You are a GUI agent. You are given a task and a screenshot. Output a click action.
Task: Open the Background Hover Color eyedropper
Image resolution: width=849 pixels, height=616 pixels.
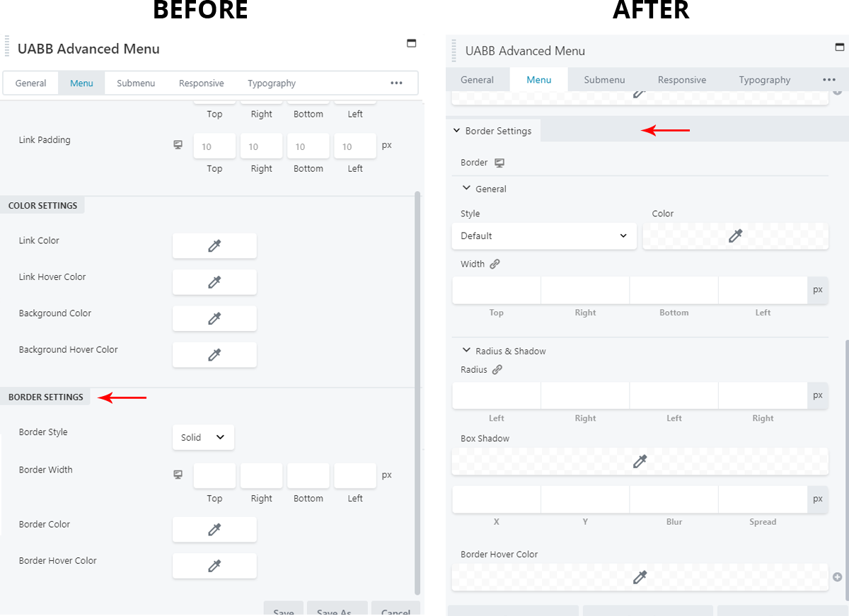(x=214, y=354)
